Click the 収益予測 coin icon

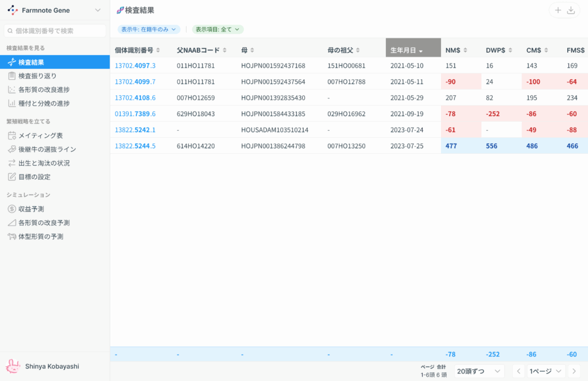tap(12, 209)
